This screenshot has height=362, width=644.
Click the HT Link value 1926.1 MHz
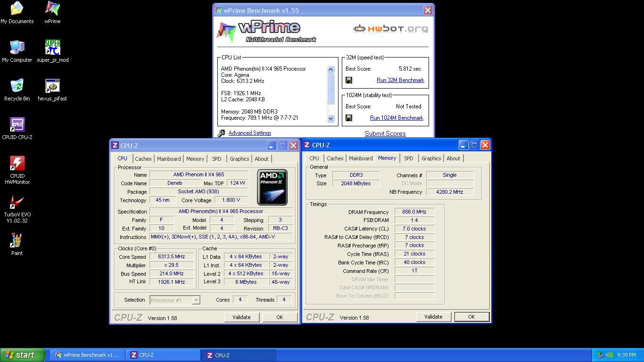172,282
